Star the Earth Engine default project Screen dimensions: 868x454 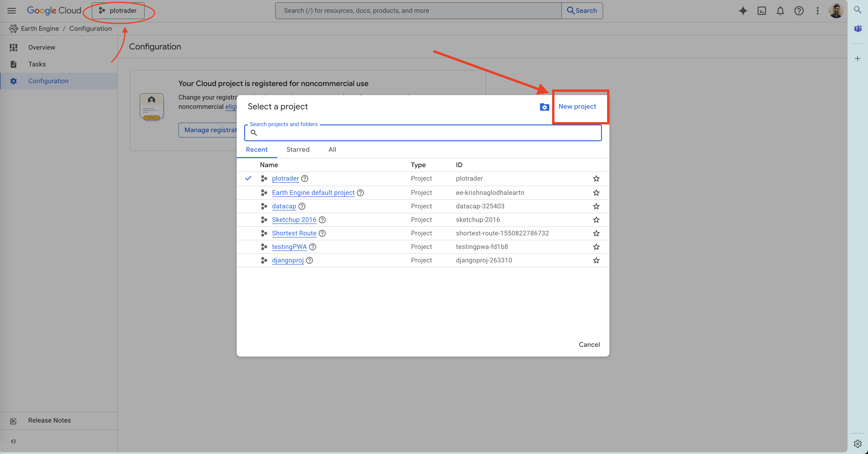tap(596, 193)
